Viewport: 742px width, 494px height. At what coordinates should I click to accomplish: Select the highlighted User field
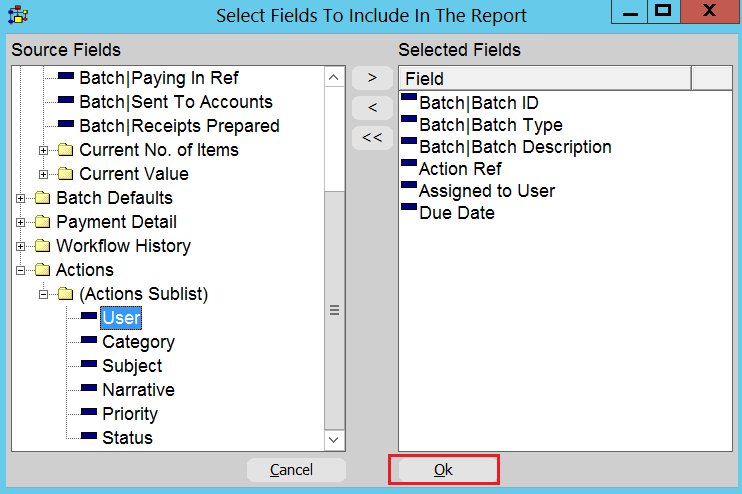pos(121,318)
